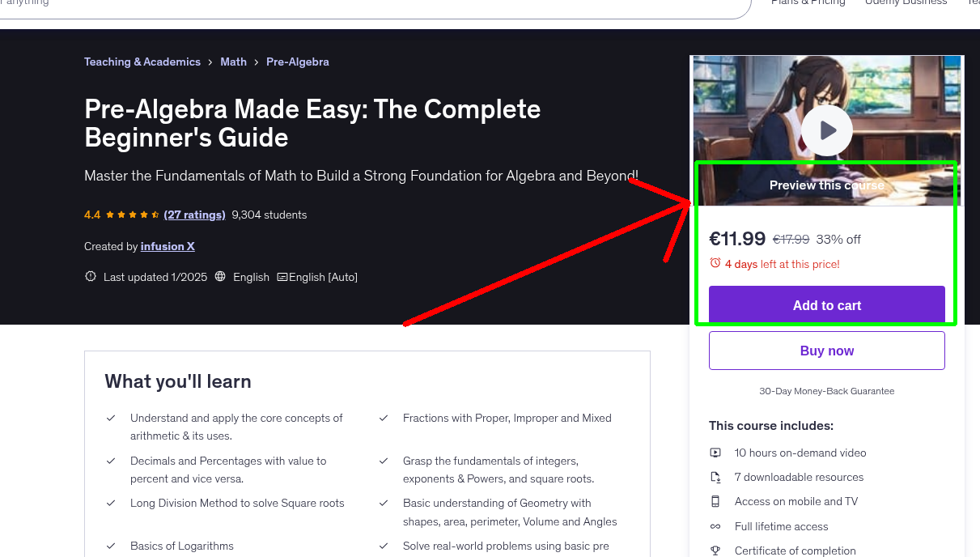
Task: Click the certificate of completion trophy icon
Action: 715,550
